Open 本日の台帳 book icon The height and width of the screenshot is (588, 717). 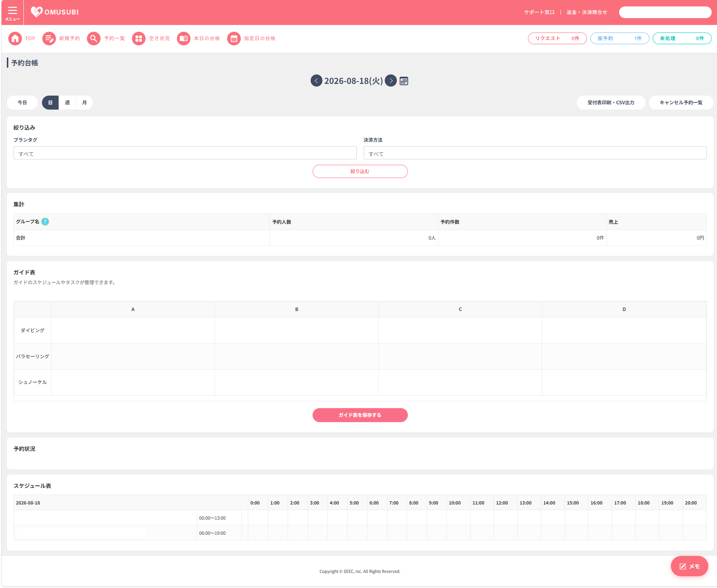coord(184,38)
